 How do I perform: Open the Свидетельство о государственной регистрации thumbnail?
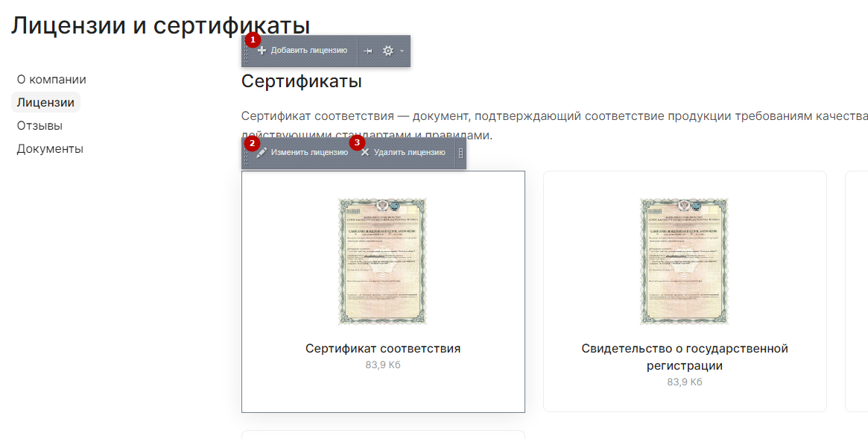tap(685, 262)
